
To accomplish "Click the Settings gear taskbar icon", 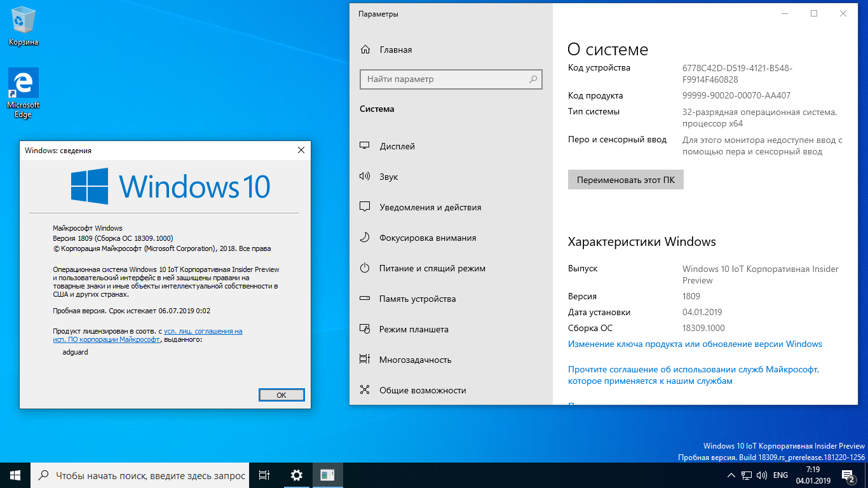I will [296, 475].
